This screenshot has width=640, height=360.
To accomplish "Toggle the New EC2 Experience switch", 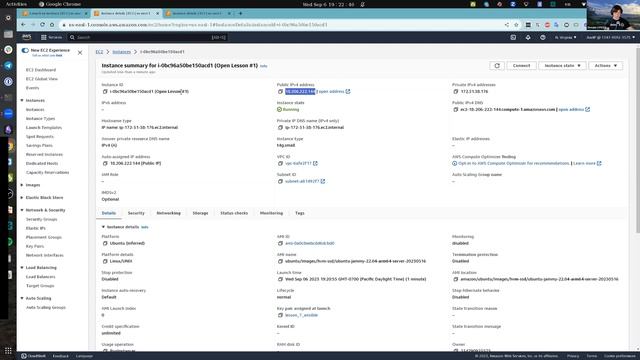I will [25, 50].
